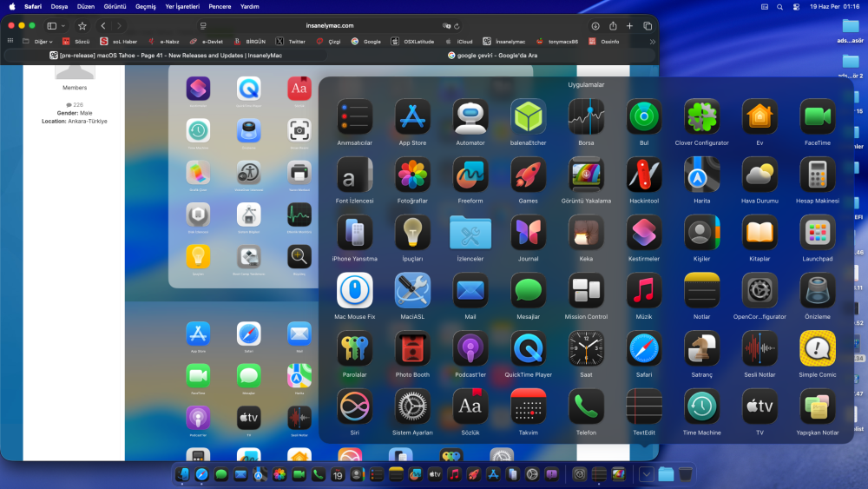Open new tab plus button

(629, 26)
